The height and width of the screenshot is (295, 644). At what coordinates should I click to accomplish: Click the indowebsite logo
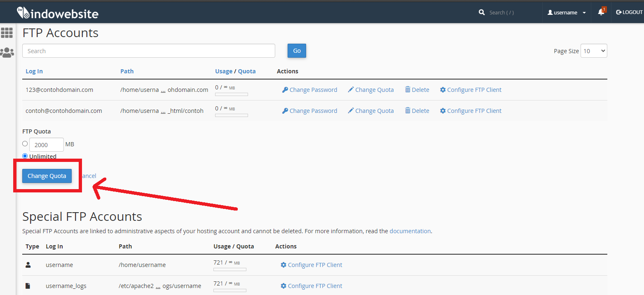pos(58,13)
